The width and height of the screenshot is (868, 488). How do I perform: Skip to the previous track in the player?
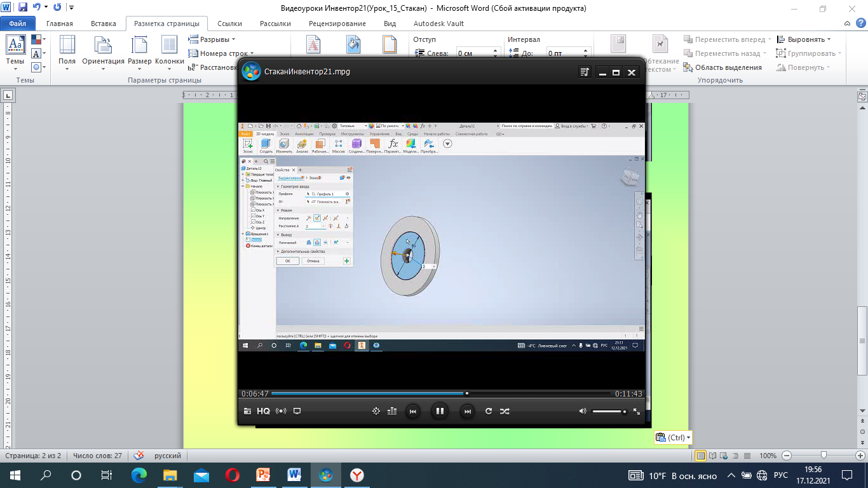pyautogui.click(x=412, y=411)
